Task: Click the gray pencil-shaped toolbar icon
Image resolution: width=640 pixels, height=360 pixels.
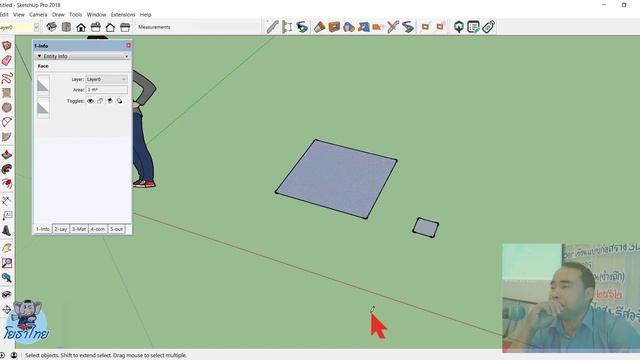Action: pyautogui.click(x=272, y=27)
